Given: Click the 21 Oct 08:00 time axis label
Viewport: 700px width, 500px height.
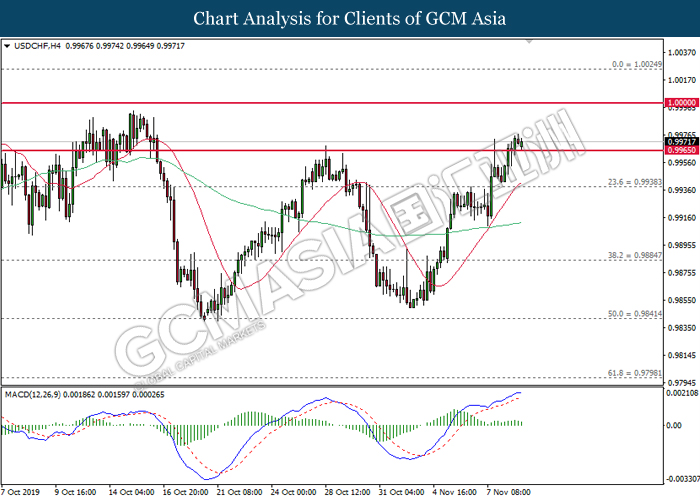Looking at the screenshot, I should pos(240,492).
